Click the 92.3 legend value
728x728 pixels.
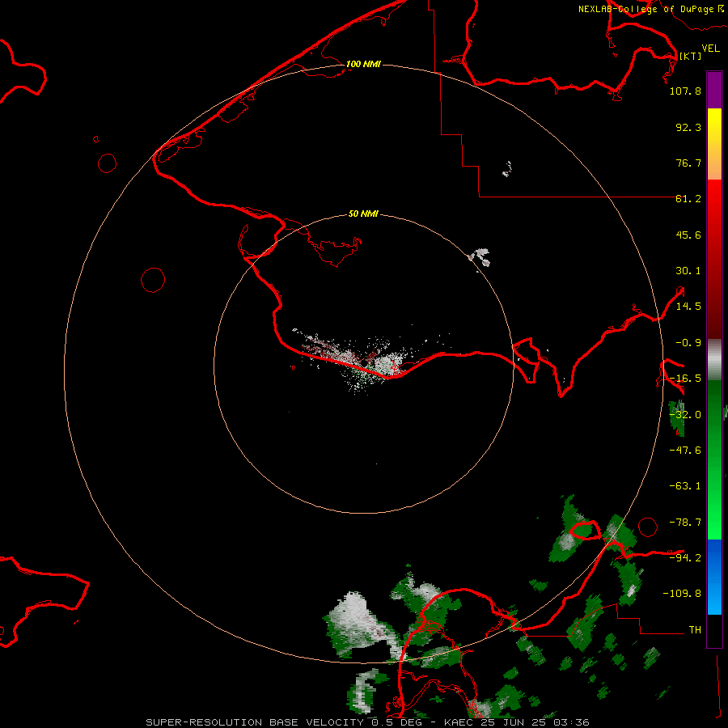688,127
